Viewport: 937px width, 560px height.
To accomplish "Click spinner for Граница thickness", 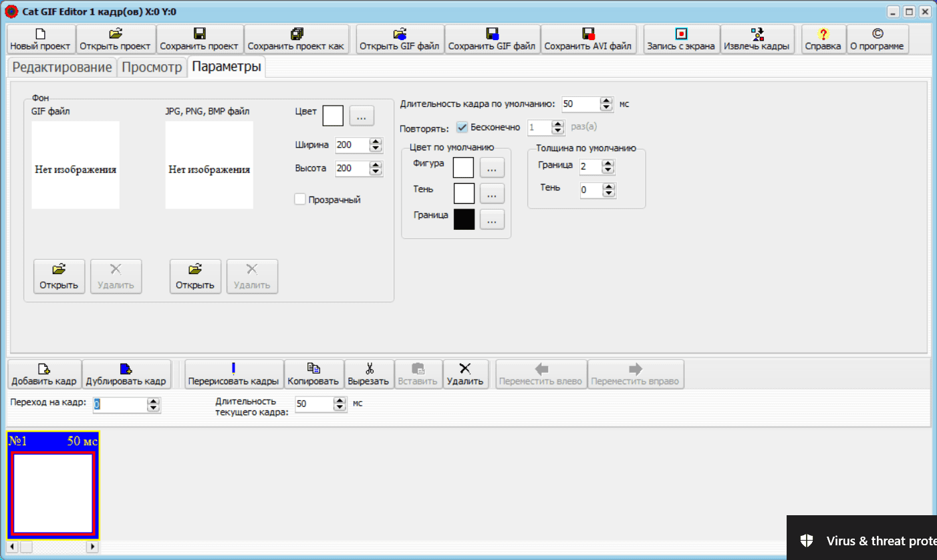I will 608,166.
